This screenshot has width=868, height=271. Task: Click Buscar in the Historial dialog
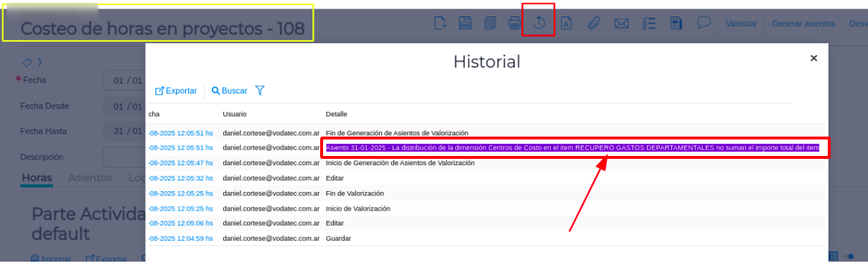pyautogui.click(x=229, y=91)
